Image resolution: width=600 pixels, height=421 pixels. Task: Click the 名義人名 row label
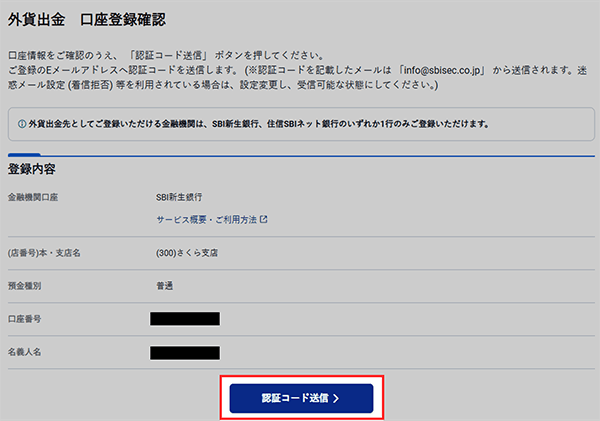25,352
